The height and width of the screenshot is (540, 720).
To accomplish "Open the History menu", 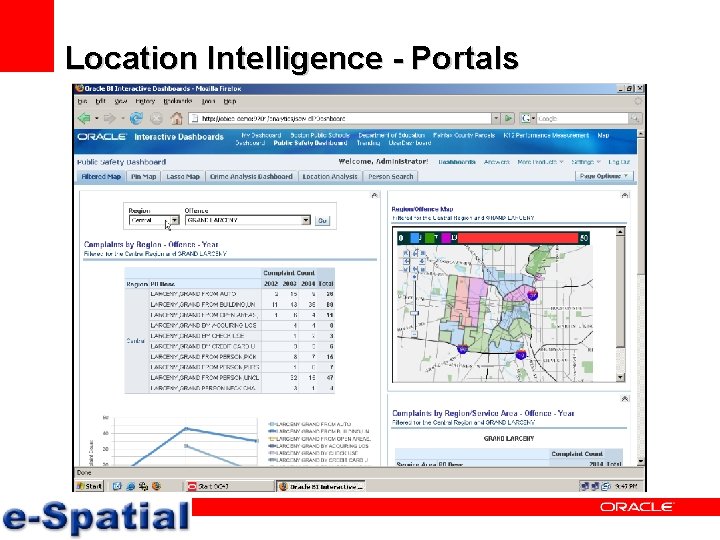I will (145, 101).
